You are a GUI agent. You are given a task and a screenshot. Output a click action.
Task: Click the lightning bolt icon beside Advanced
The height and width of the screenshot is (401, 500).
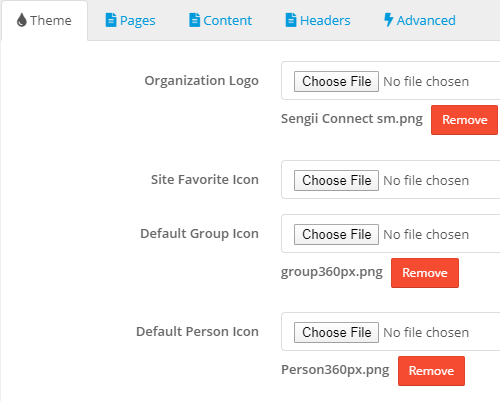(x=388, y=20)
